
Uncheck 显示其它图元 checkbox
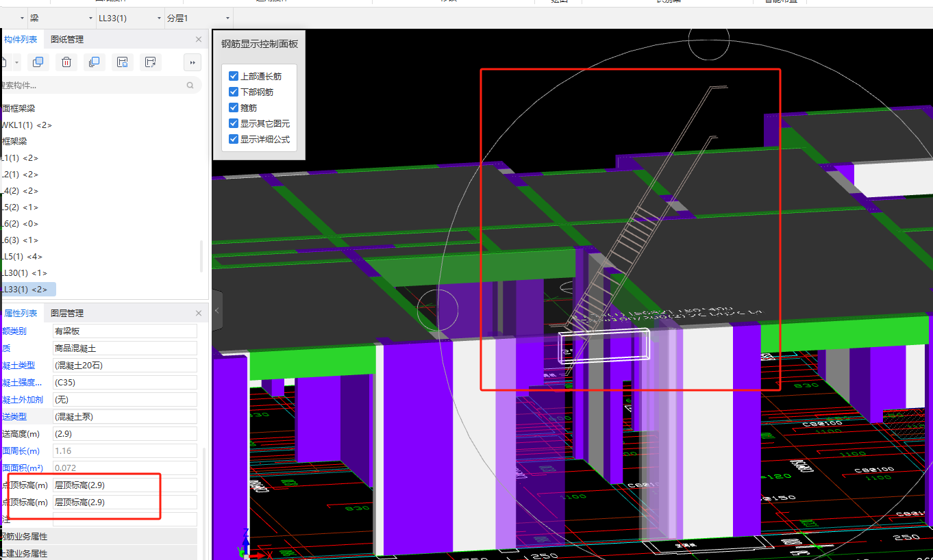tap(234, 123)
